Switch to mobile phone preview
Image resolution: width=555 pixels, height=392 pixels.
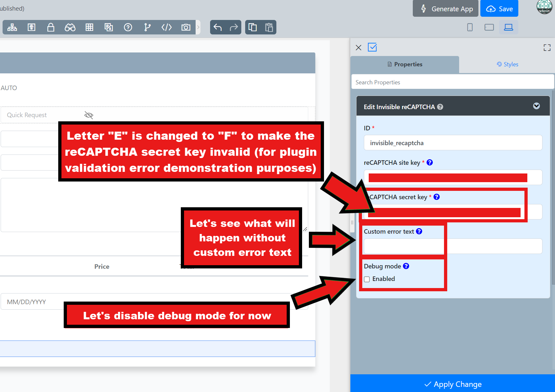tap(470, 27)
